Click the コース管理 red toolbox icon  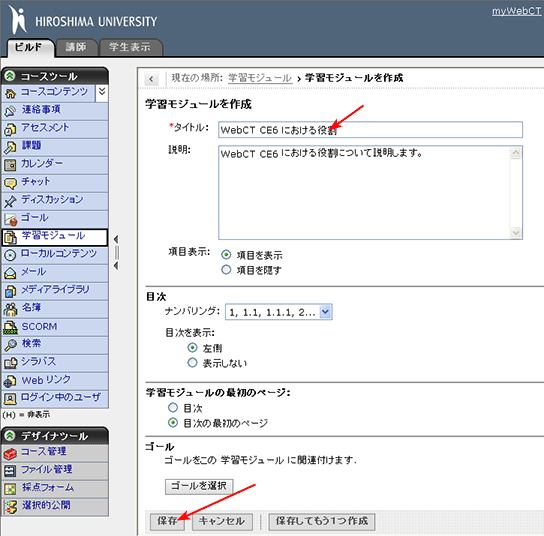click(x=10, y=453)
